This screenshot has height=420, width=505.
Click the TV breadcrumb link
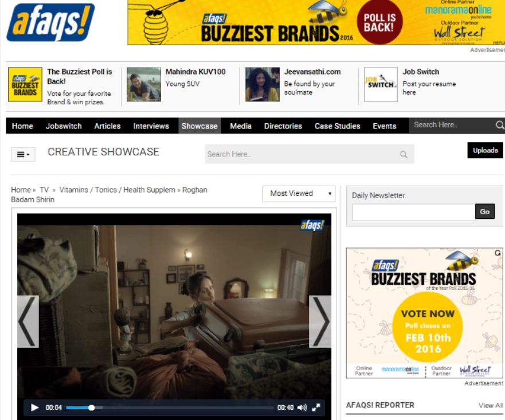pyautogui.click(x=44, y=190)
